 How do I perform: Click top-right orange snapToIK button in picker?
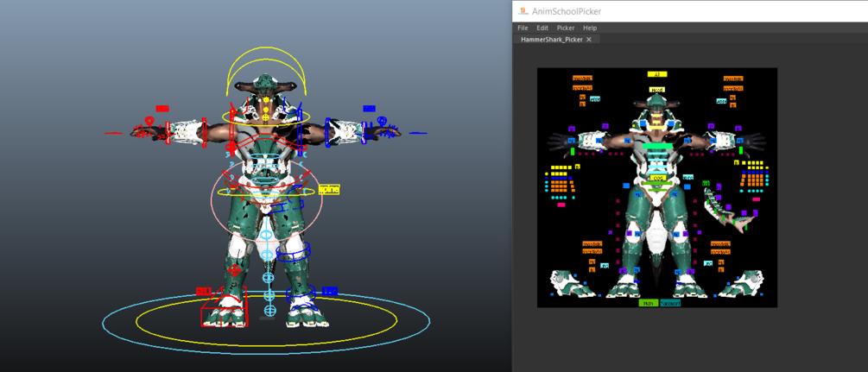(x=733, y=79)
